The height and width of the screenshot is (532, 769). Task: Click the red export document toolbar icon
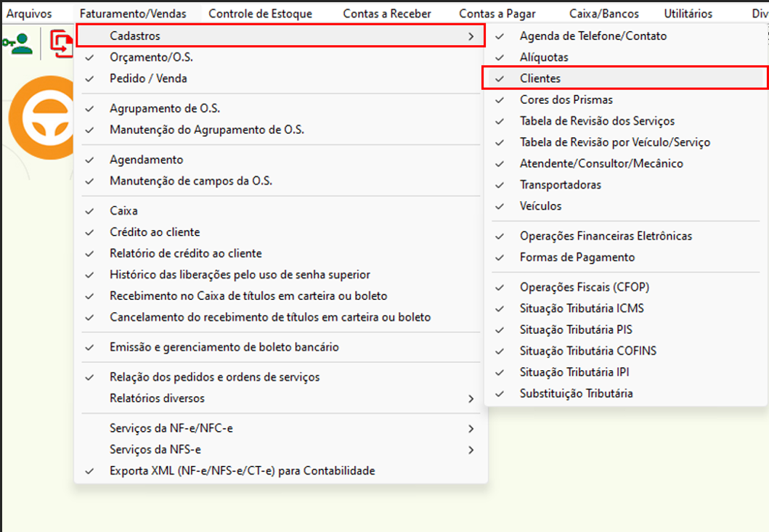coord(62,44)
